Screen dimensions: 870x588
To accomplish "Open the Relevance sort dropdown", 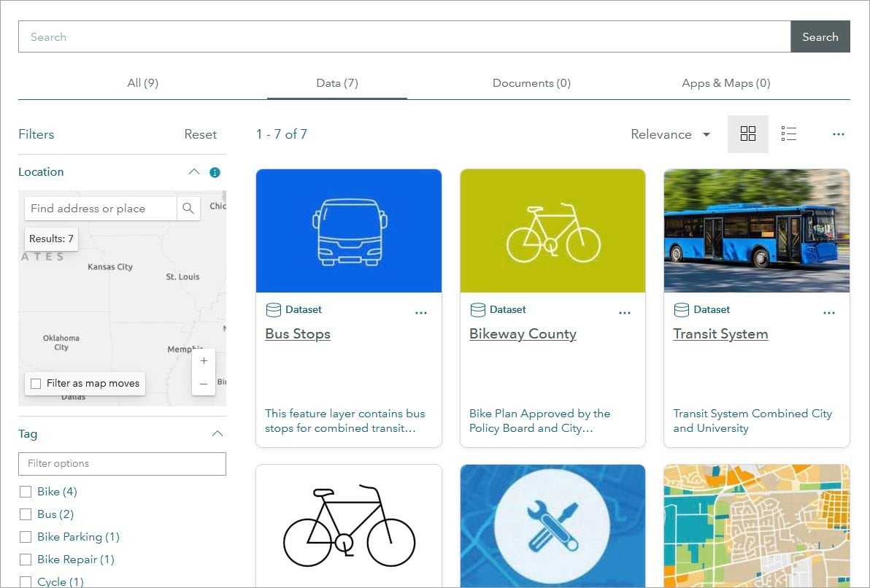I will tap(670, 134).
